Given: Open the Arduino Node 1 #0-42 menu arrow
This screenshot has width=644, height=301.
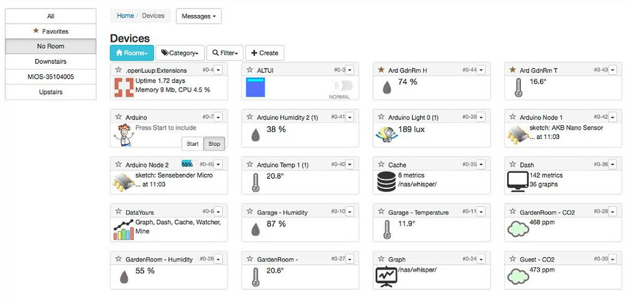Looking at the screenshot, I should pos(612,117).
